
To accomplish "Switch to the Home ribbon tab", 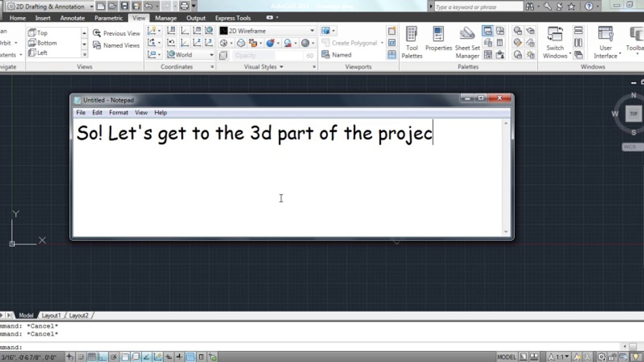I will (x=18, y=18).
